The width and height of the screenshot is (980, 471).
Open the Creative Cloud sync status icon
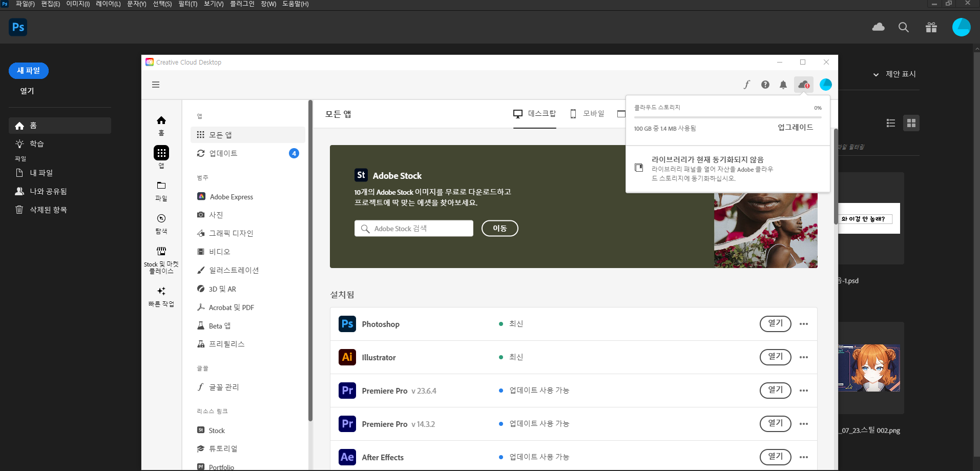point(803,84)
